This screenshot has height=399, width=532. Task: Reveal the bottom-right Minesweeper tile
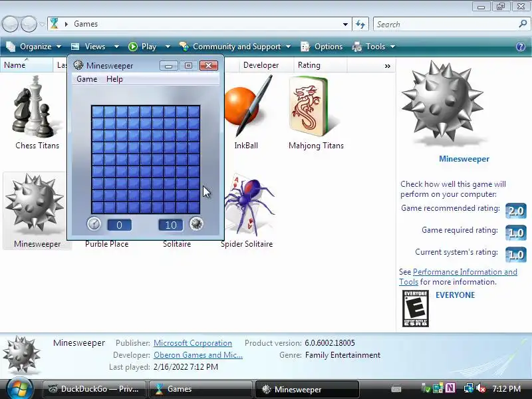[194, 207]
